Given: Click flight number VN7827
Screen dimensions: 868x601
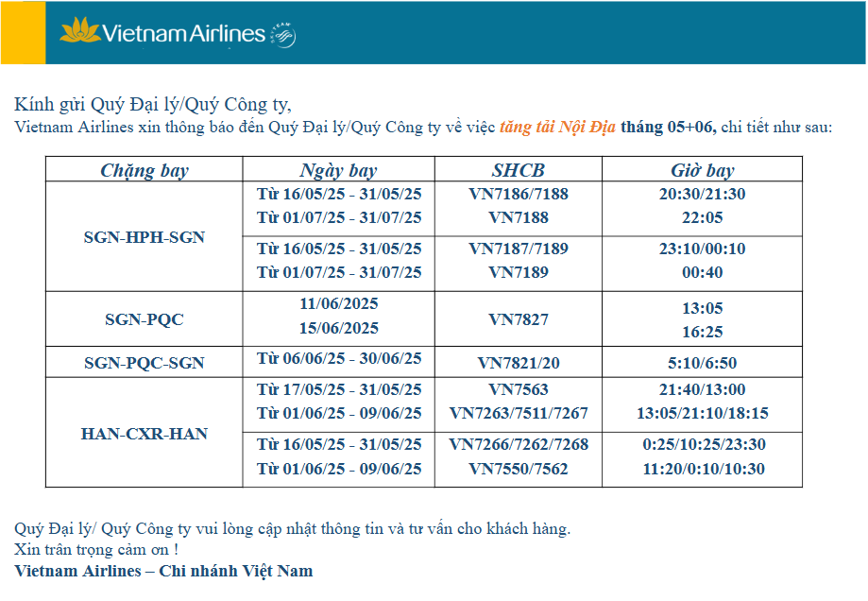Looking at the screenshot, I should coord(519,319).
